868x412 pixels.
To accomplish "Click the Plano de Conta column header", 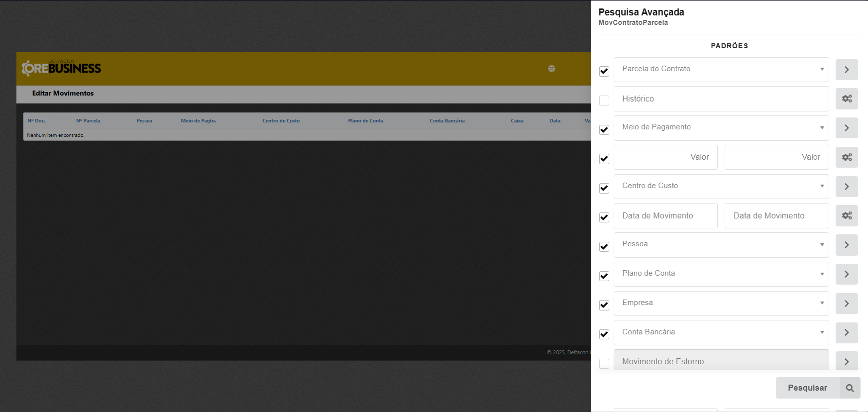I will point(365,121).
